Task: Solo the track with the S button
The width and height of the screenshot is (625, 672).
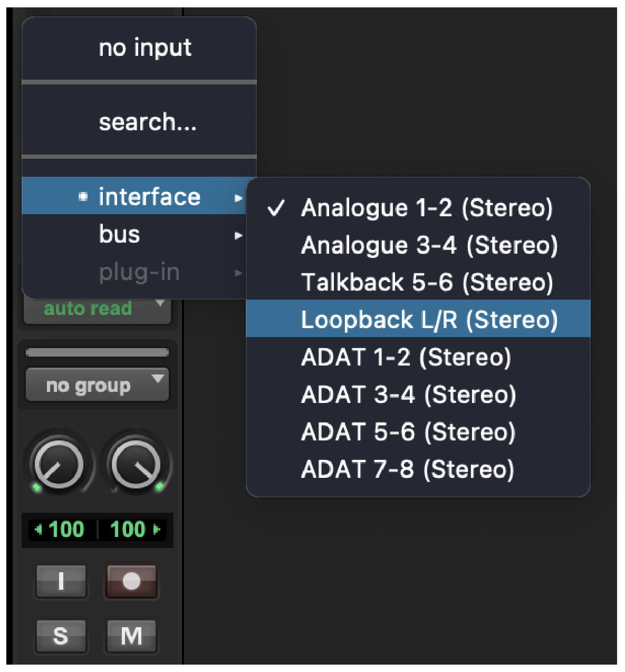Action: pyautogui.click(x=61, y=636)
